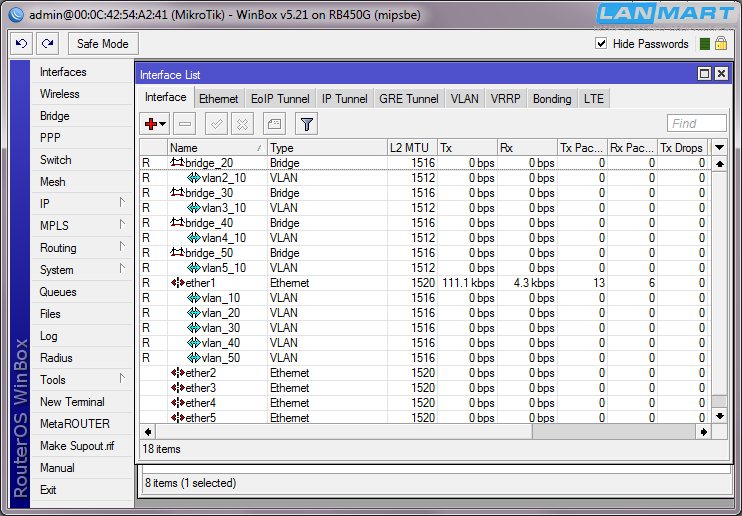Maximize the Interface List window
Image resolution: width=742 pixels, height=516 pixels.
pos(704,74)
